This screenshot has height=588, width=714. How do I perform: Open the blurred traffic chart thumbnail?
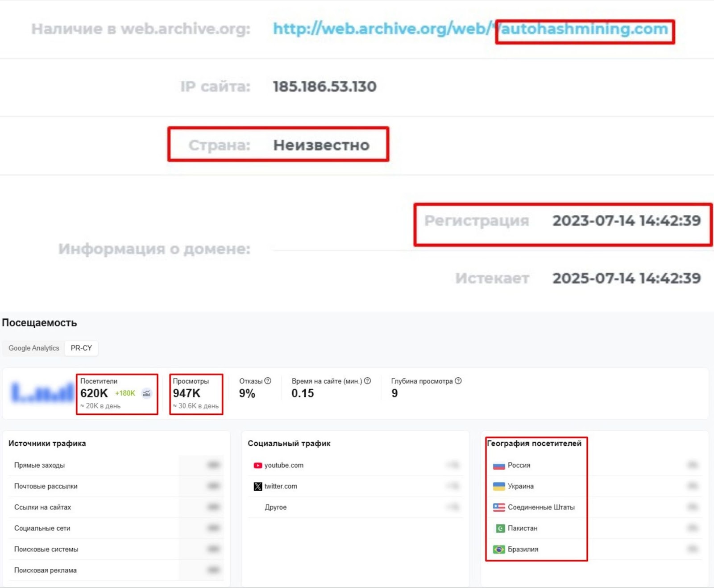pos(42,393)
